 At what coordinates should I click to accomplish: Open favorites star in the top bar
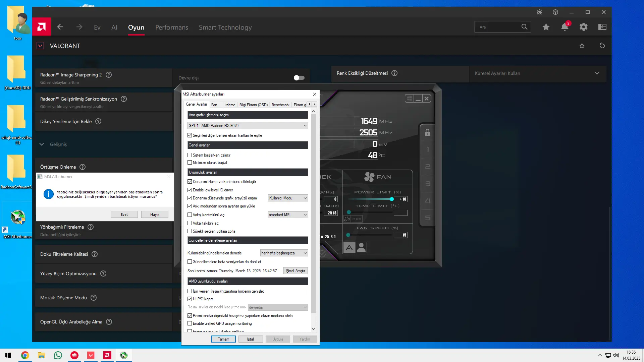[x=546, y=27]
